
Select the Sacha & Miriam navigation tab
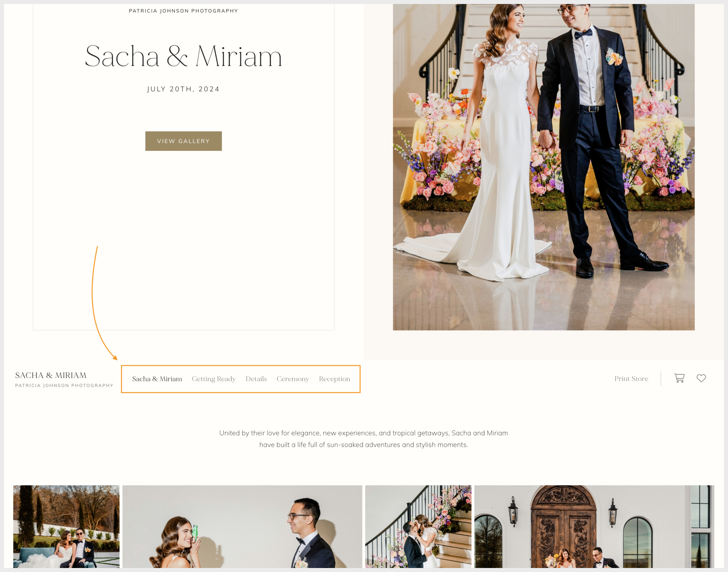pos(157,379)
